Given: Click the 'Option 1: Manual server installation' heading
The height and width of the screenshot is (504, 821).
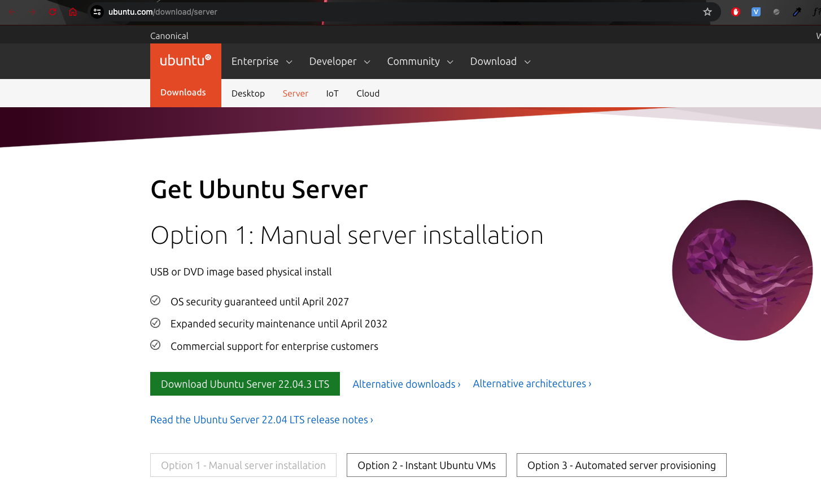Looking at the screenshot, I should pyautogui.click(x=347, y=235).
